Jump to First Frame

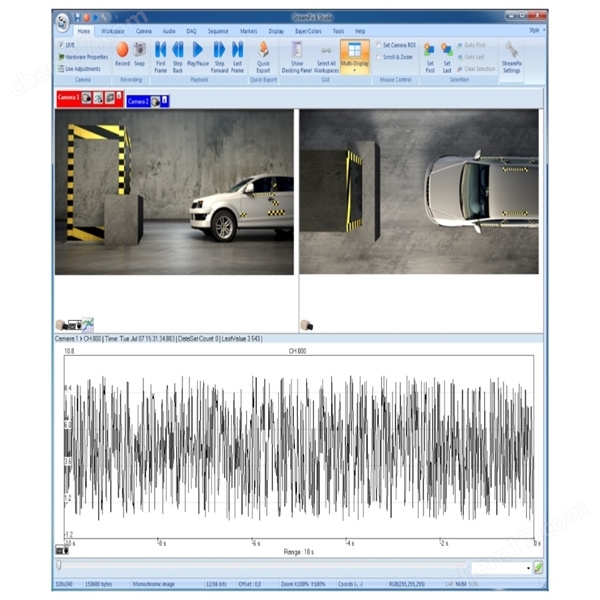pyautogui.click(x=161, y=57)
